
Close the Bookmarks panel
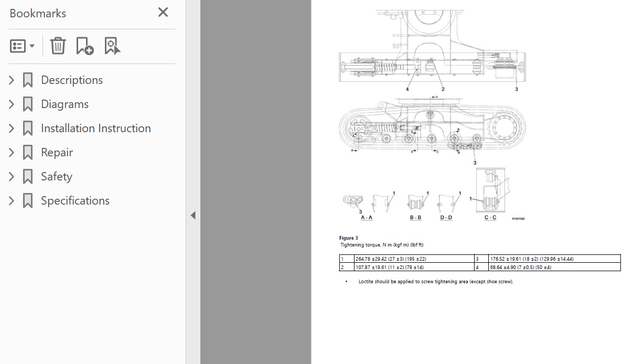(163, 12)
